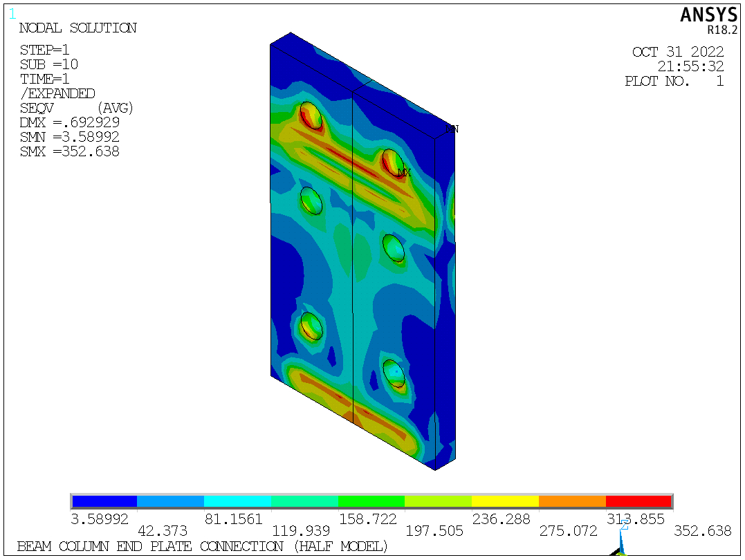Click the OCT 31 2022 date stamp

point(677,51)
